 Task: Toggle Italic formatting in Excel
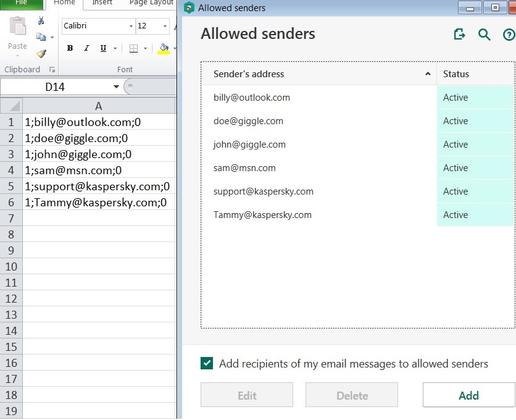pos(86,48)
